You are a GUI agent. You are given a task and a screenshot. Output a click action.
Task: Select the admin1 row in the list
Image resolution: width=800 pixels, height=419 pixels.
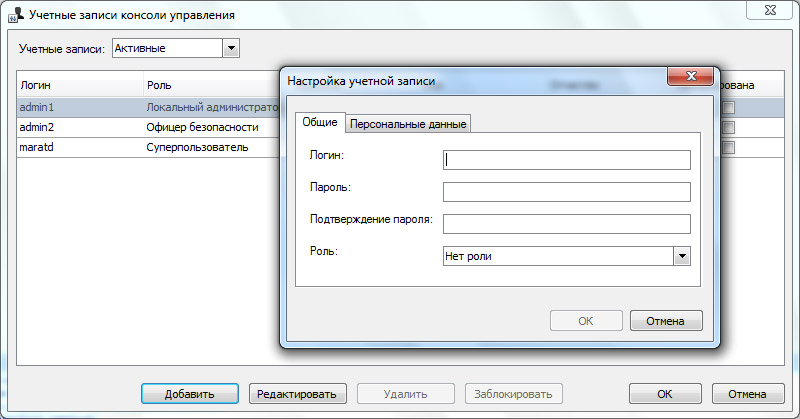148,108
